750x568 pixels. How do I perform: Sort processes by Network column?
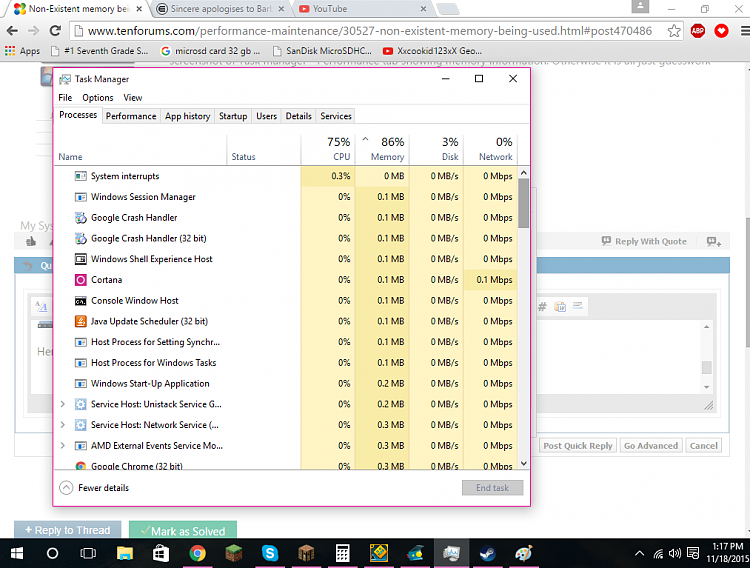(491, 150)
